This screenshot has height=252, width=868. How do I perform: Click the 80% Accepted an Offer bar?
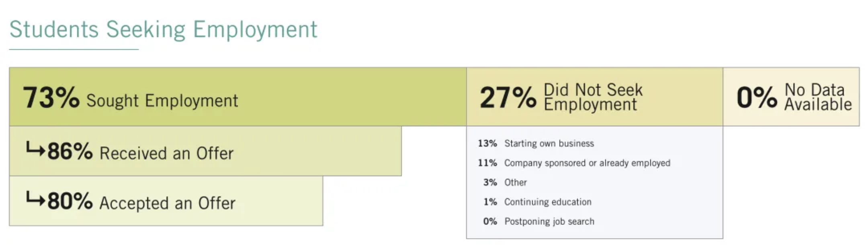166,201
